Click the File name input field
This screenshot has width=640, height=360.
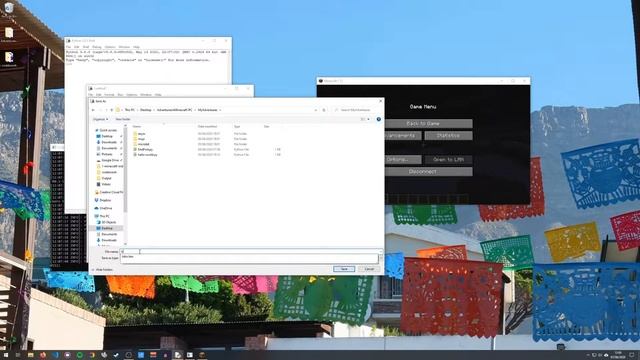(x=249, y=251)
